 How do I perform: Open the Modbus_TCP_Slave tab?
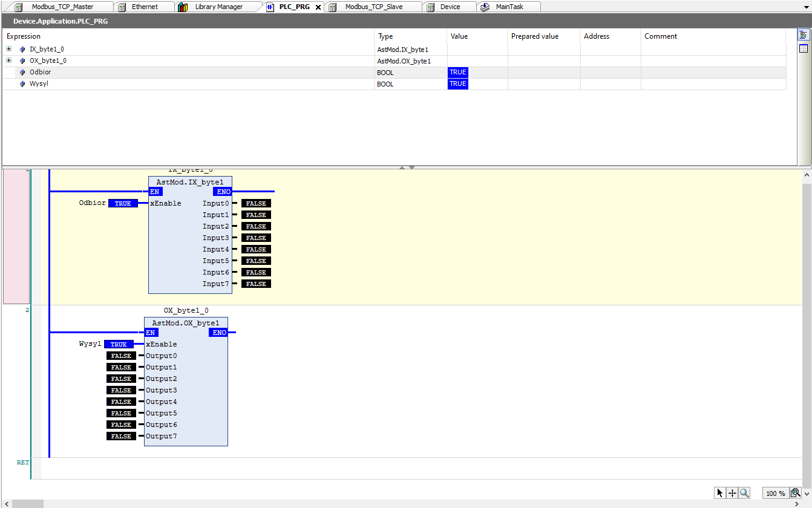coord(373,7)
